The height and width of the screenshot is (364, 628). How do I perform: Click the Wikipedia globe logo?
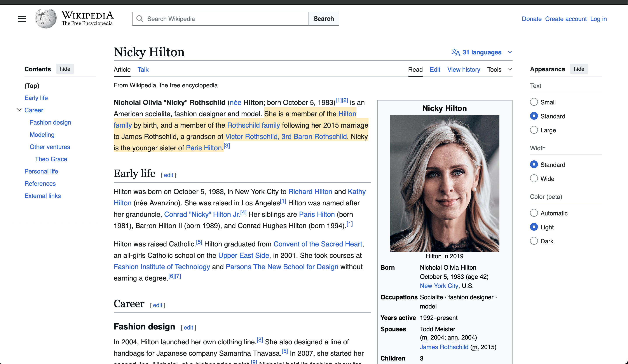pos(46,19)
